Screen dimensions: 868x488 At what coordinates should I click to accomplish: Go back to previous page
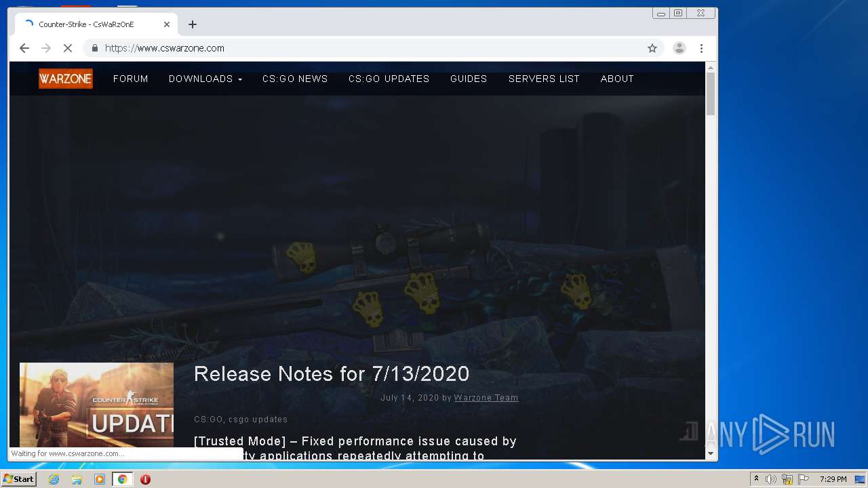pos(24,48)
